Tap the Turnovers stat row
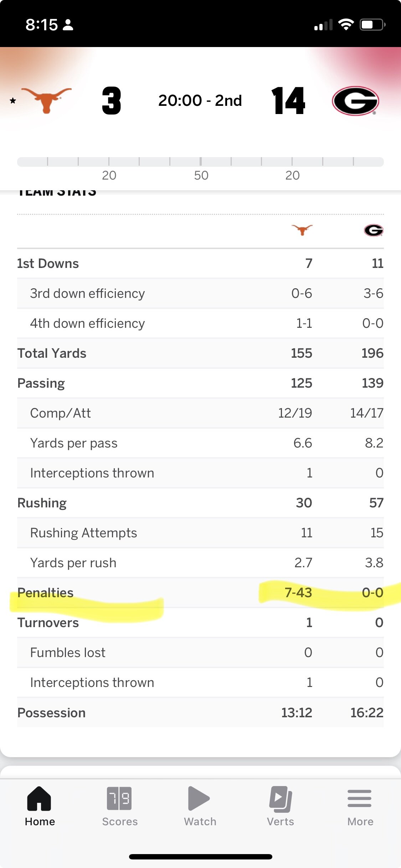Image resolution: width=401 pixels, height=868 pixels. pos(200,622)
